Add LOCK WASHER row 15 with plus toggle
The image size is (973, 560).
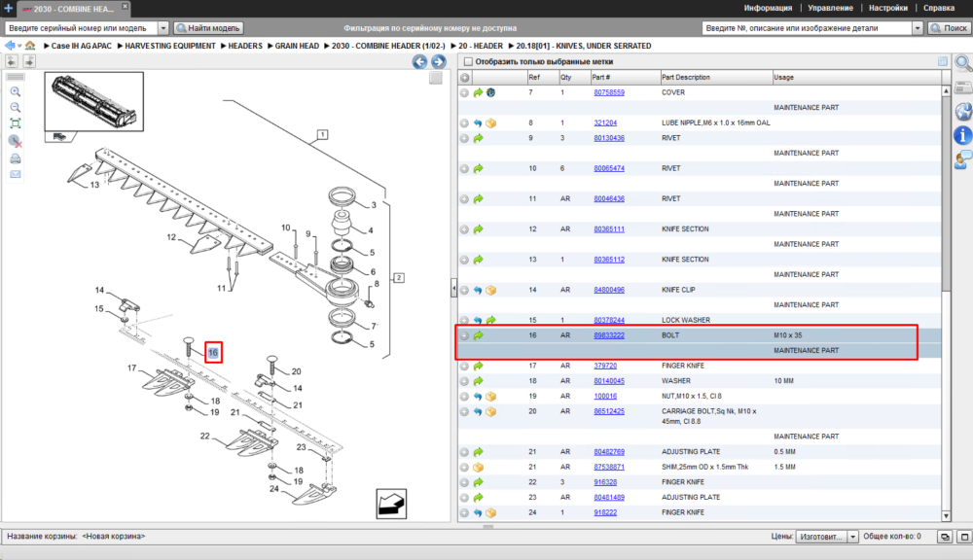click(464, 321)
